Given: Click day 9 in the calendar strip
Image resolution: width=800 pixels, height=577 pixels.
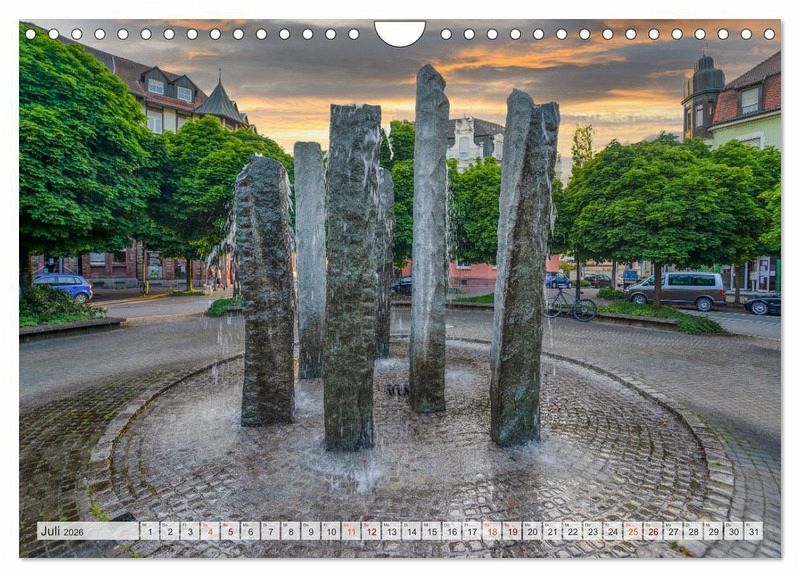Looking at the screenshot, I should point(310,531).
